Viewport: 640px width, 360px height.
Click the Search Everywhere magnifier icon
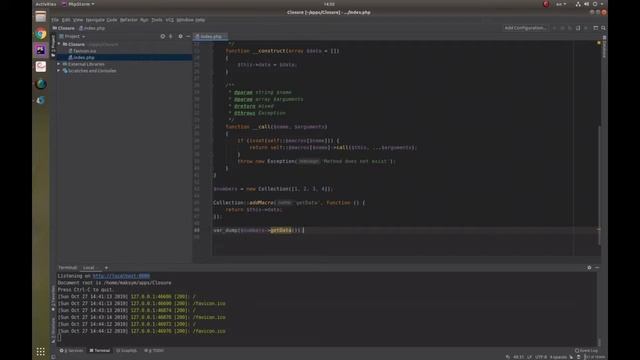click(603, 28)
